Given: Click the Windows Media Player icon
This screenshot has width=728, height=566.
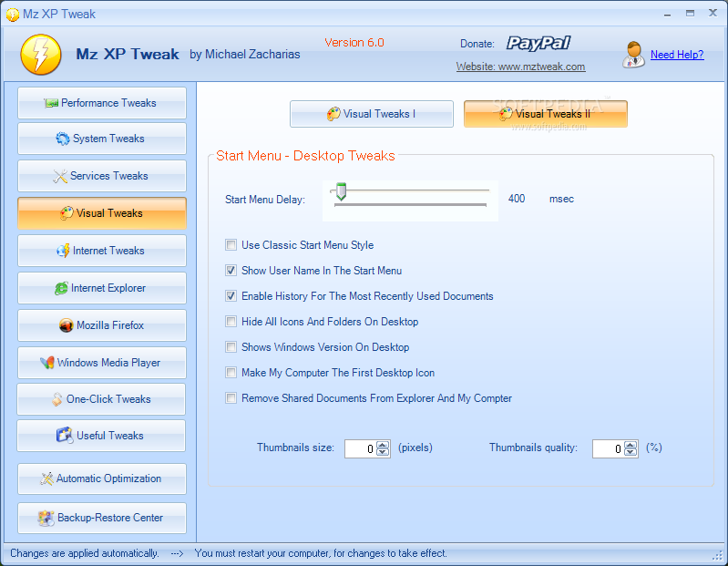Looking at the screenshot, I should point(46,363).
